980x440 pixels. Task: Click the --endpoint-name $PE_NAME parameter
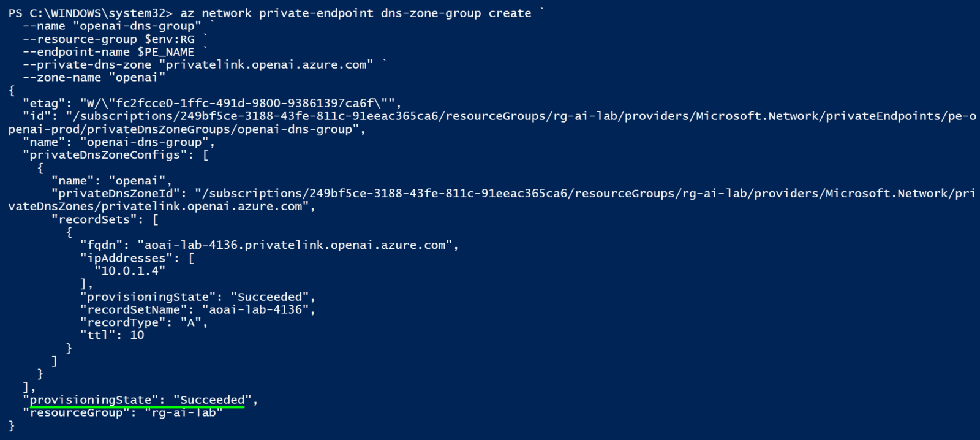[x=109, y=51]
